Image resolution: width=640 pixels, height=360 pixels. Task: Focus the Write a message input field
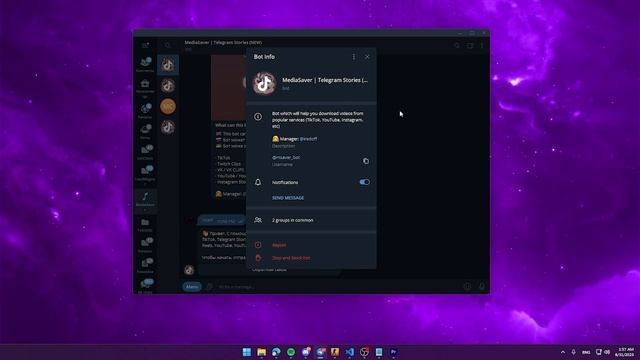[x=338, y=287]
